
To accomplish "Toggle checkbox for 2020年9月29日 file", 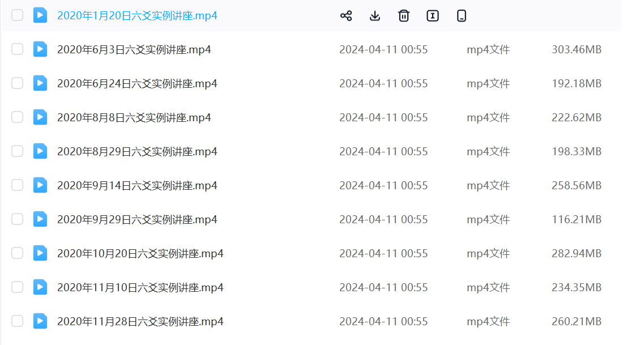I will (x=18, y=219).
